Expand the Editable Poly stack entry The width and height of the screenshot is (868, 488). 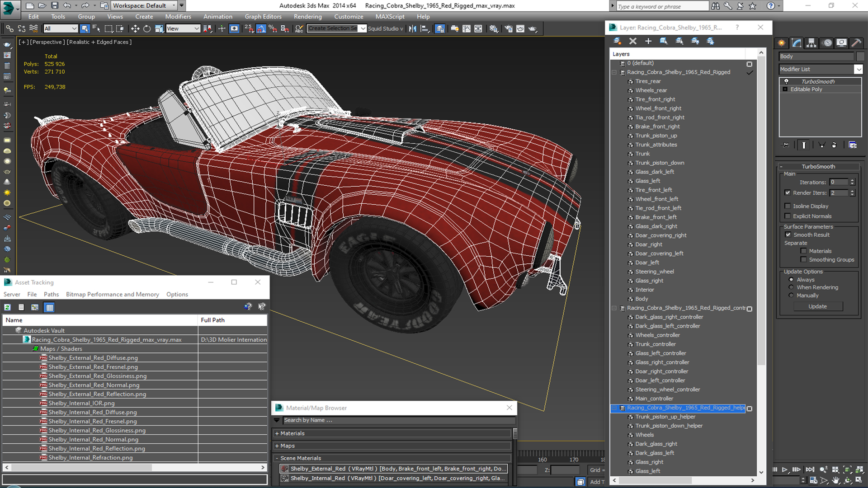(785, 89)
